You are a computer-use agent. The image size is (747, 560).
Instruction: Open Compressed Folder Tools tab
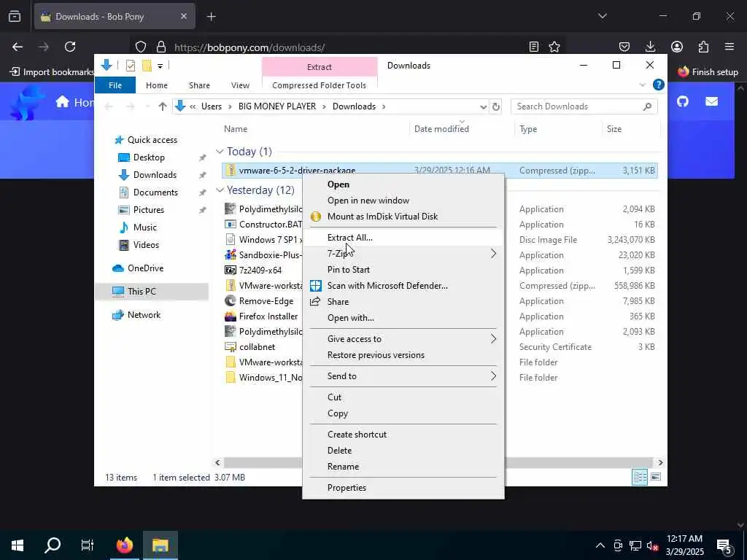point(320,85)
